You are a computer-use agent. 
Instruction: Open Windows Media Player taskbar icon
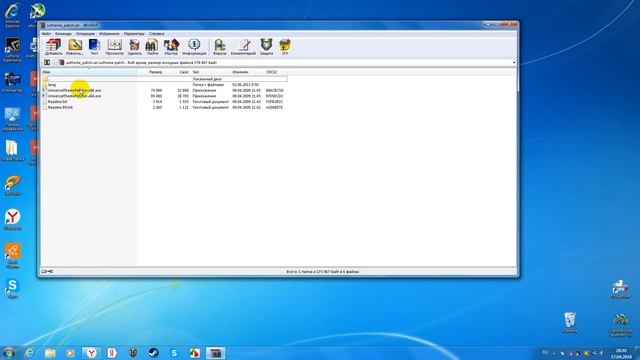70,353
